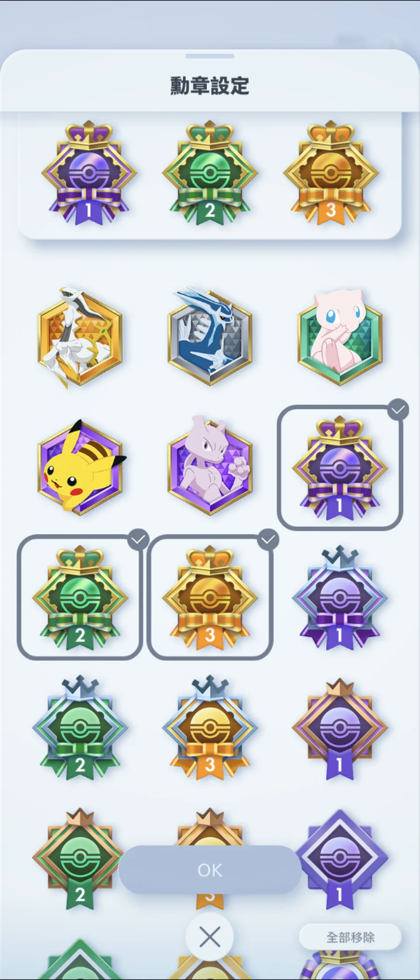Select the Dialga silver hexagon emblem
The image size is (420, 980).
[210, 337]
